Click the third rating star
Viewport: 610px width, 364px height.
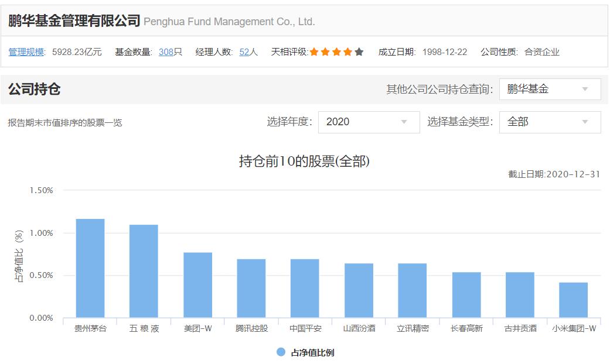coord(336,51)
